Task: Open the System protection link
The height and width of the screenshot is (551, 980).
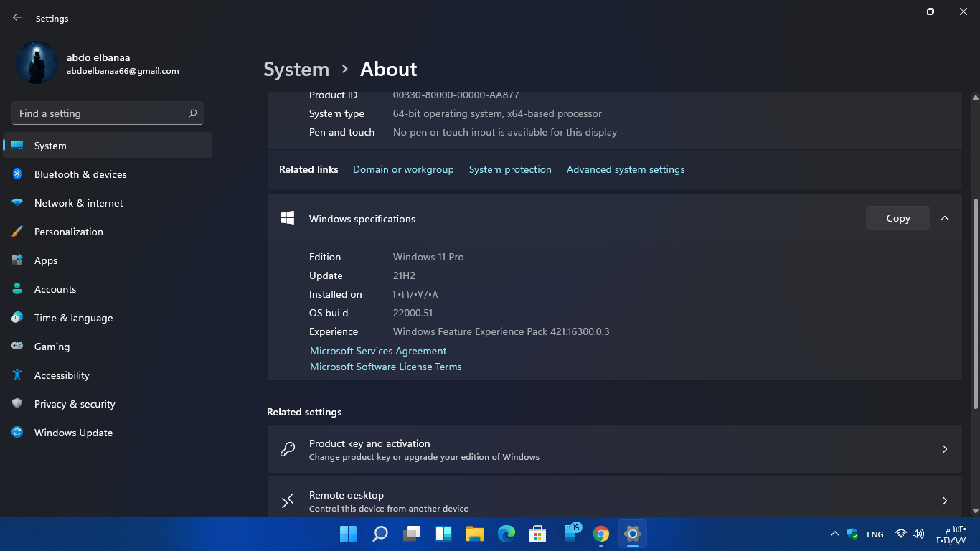Action: point(510,170)
